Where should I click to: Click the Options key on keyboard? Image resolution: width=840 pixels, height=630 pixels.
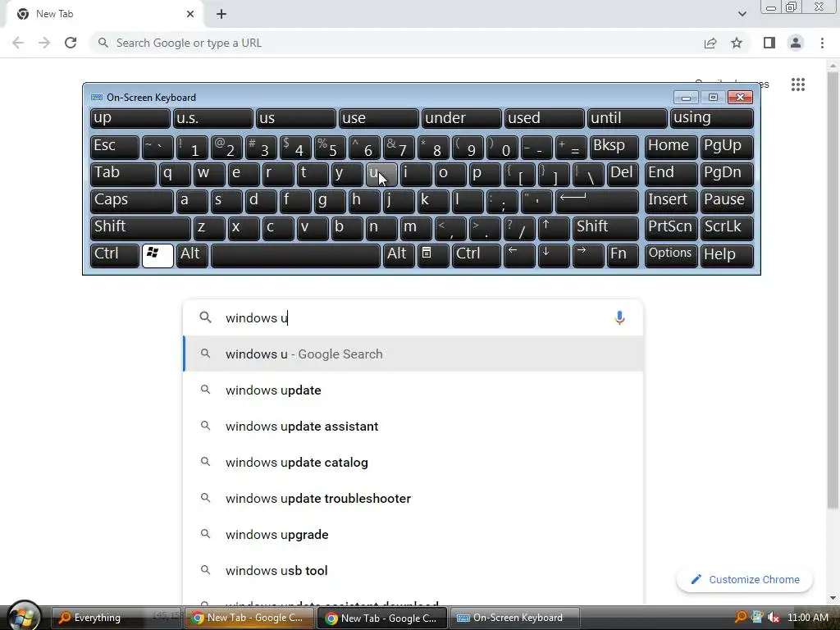click(x=671, y=255)
